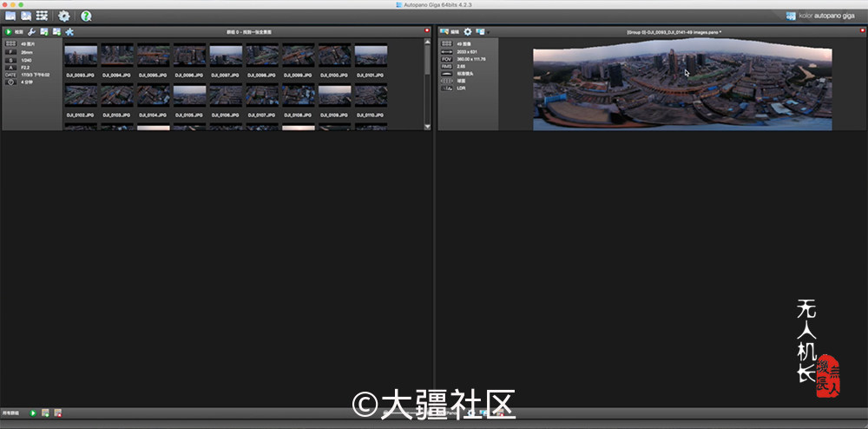This screenshot has height=429, width=868.
Task: Click the blue star plugin icon in group panel
Action: point(69,32)
